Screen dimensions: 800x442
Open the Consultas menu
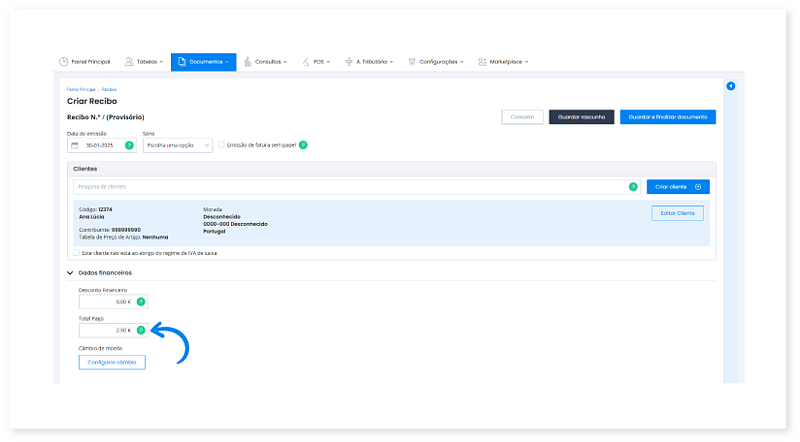point(265,62)
